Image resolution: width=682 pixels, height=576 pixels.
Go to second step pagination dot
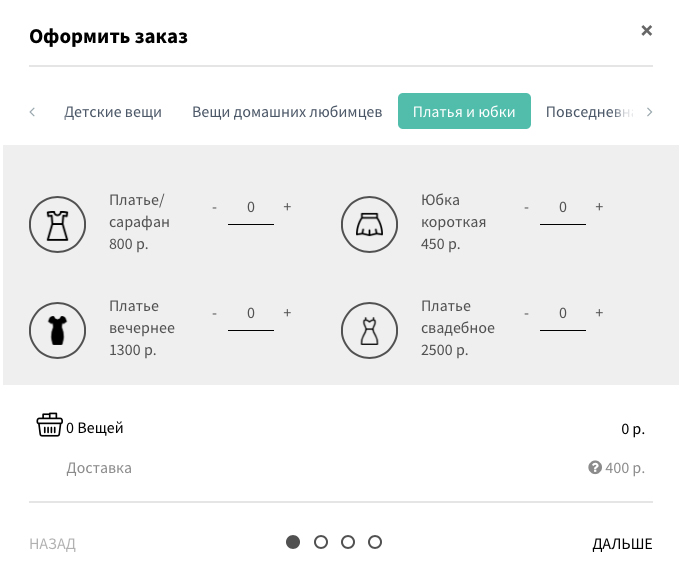click(321, 542)
